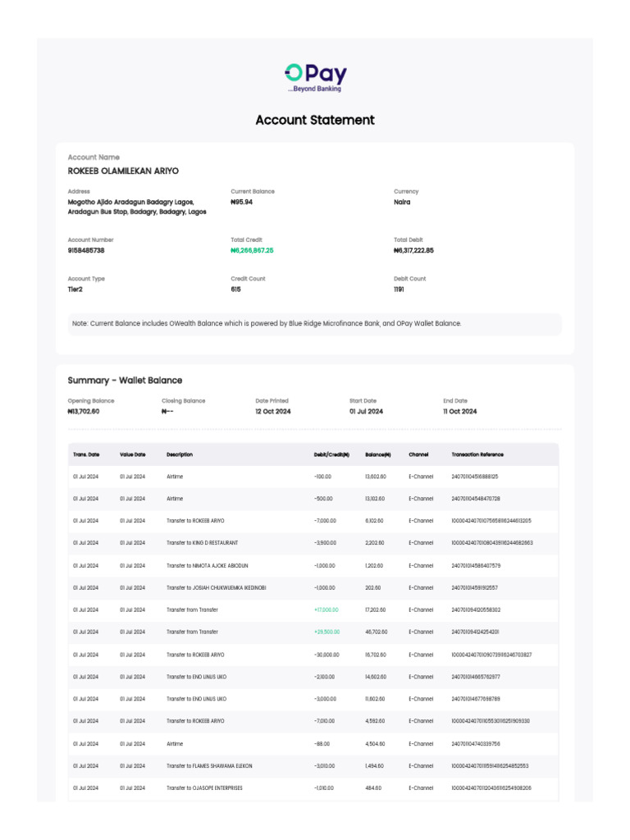Click the Account Statement heading
This screenshot has height=840, width=630.
315,120
